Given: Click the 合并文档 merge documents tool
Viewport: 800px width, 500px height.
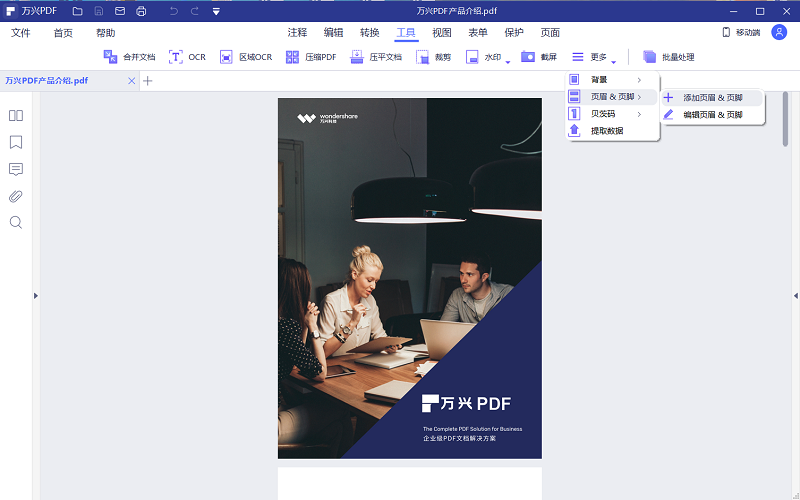Looking at the screenshot, I should point(129,57).
